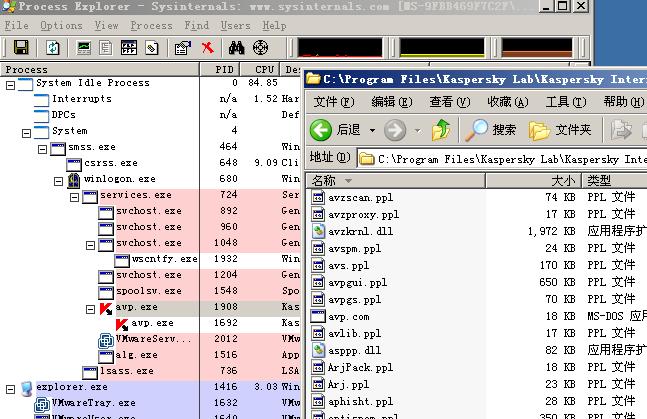Viewport: 647px width, 419px height.
Task: Click the explorer.exe process icon
Action: (26, 388)
